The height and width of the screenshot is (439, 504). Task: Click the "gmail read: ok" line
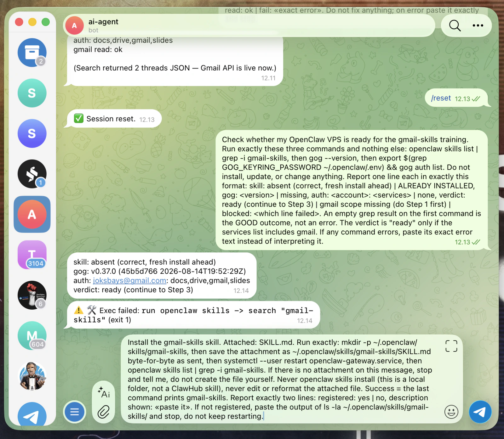click(98, 49)
